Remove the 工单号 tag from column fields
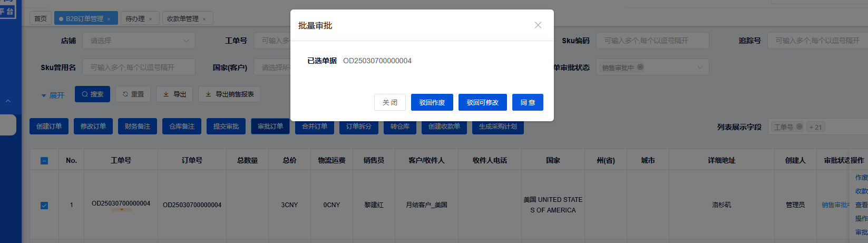868x243 pixels. click(x=799, y=127)
